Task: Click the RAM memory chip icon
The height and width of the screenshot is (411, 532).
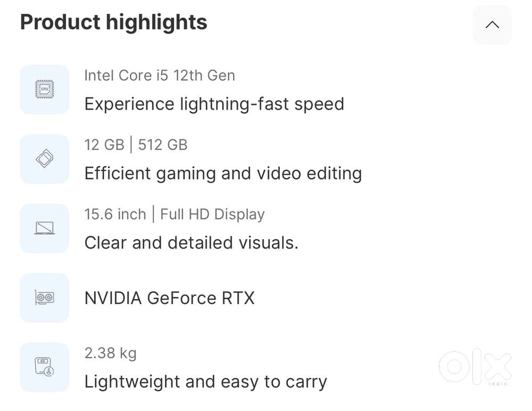Action: click(x=45, y=159)
